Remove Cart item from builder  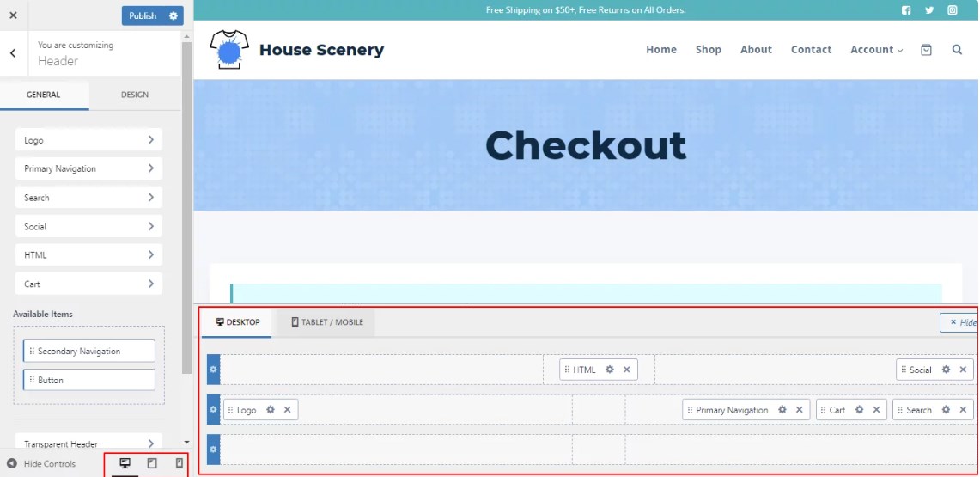pyautogui.click(x=876, y=409)
